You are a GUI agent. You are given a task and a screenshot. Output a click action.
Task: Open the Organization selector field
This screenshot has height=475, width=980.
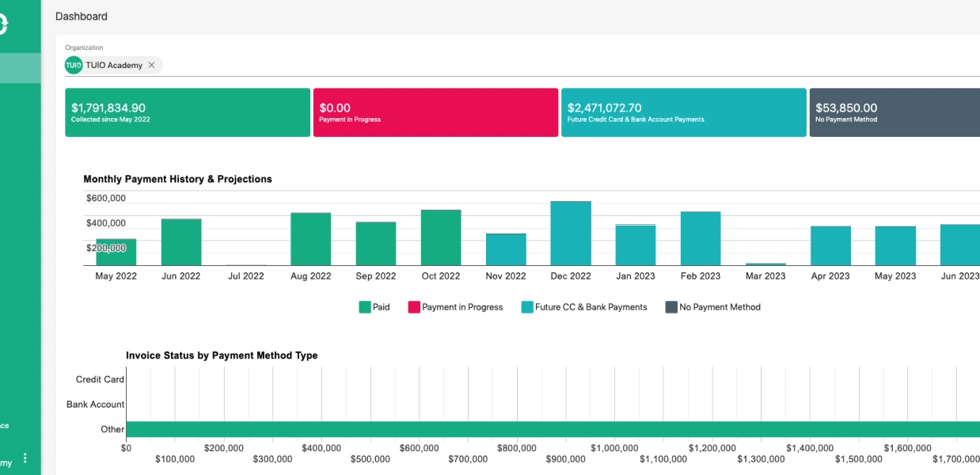[522, 65]
